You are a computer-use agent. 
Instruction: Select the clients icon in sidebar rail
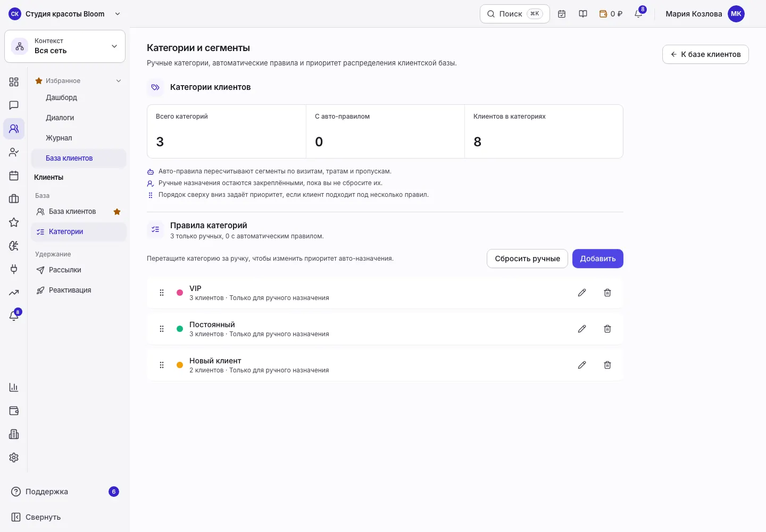point(14,129)
